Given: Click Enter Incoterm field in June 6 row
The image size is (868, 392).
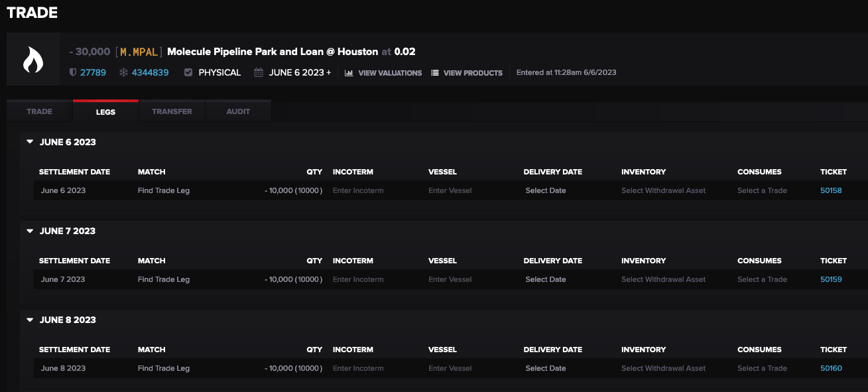Looking at the screenshot, I should [358, 190].
